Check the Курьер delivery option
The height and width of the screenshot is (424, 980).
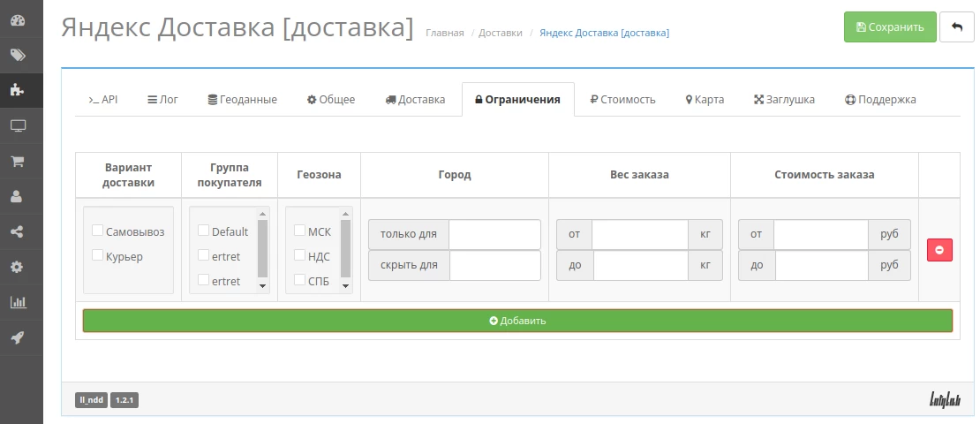coord(97,255)
